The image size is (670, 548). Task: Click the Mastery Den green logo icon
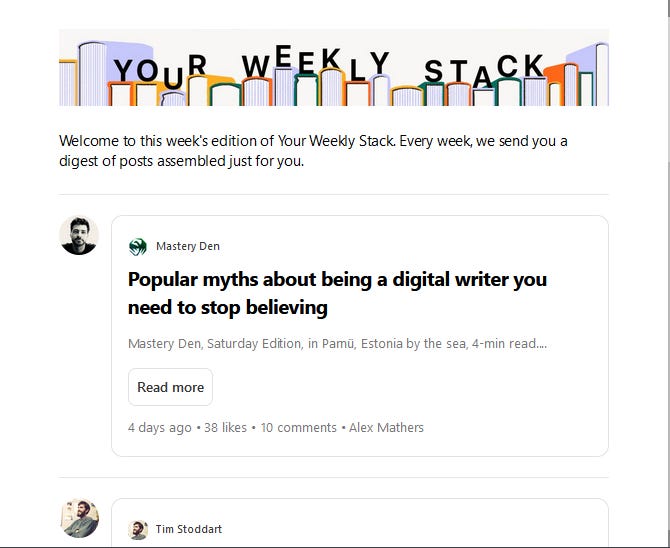click(138, 247)
